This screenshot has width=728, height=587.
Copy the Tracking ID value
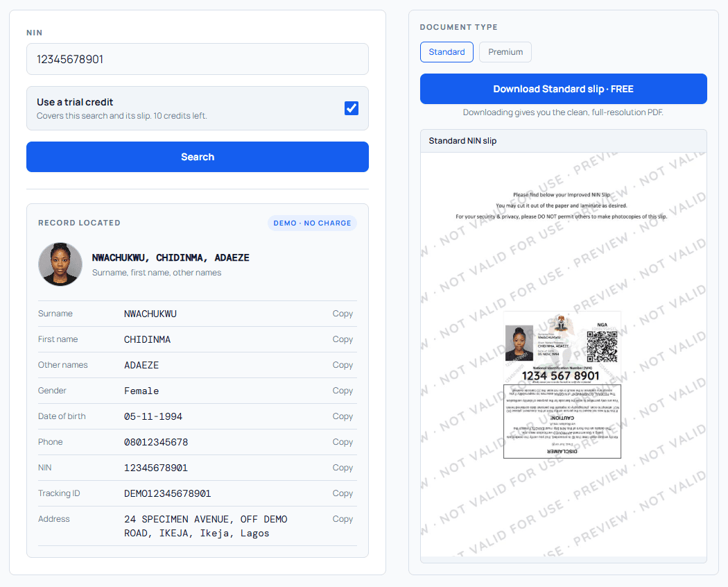[343, 493]
